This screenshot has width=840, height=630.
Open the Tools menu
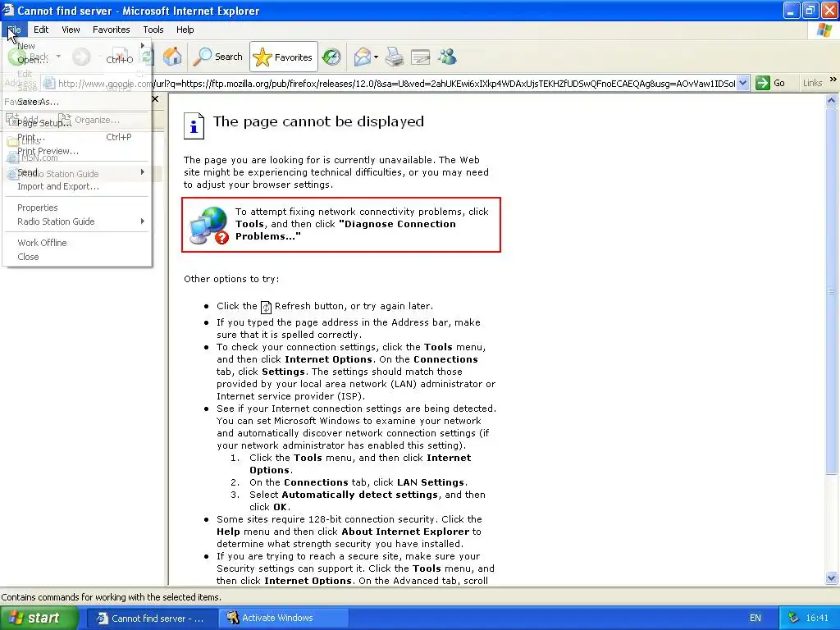pyautogui.click(x=153, y=30)
